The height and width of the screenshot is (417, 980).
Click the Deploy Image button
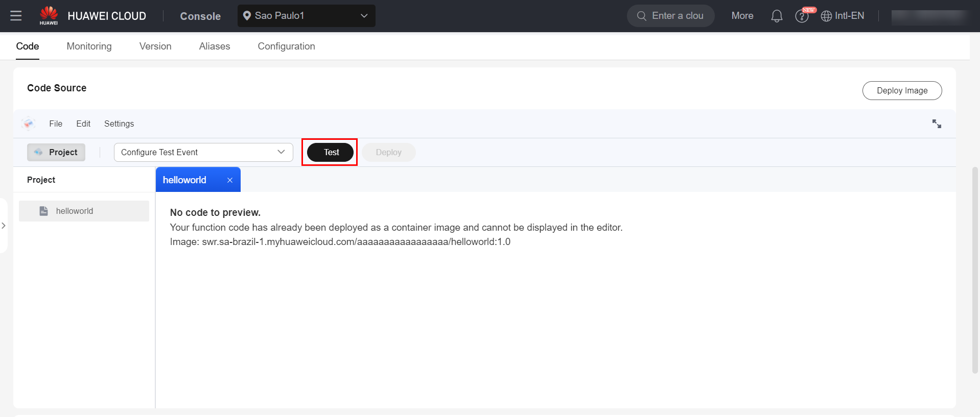click(901, 90)
